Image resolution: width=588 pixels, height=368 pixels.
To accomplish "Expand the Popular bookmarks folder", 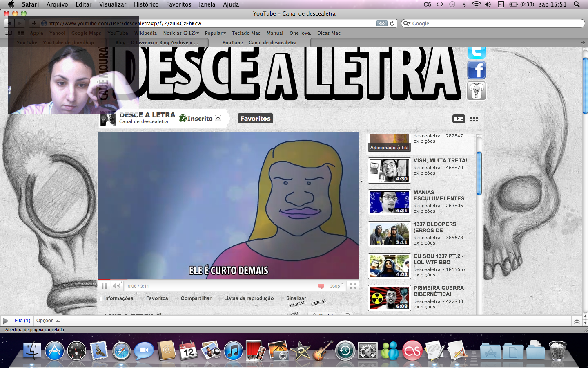I will point(215,33).
